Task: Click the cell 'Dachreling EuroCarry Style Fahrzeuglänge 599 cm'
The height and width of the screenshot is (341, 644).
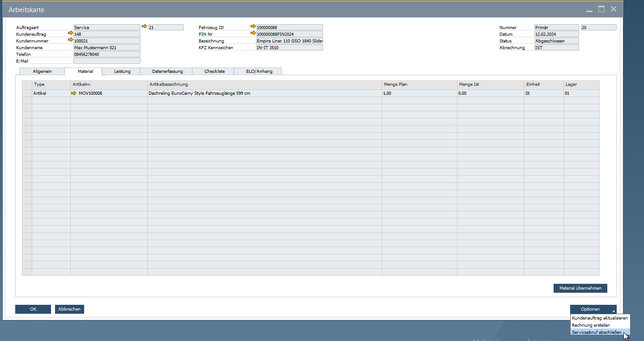Action: coord(264,93)
